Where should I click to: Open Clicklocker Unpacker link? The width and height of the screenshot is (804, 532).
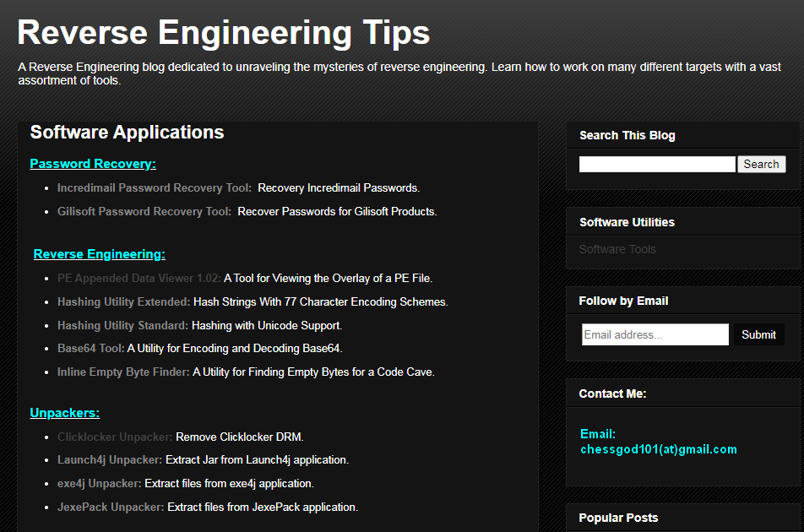pos(115,437)
